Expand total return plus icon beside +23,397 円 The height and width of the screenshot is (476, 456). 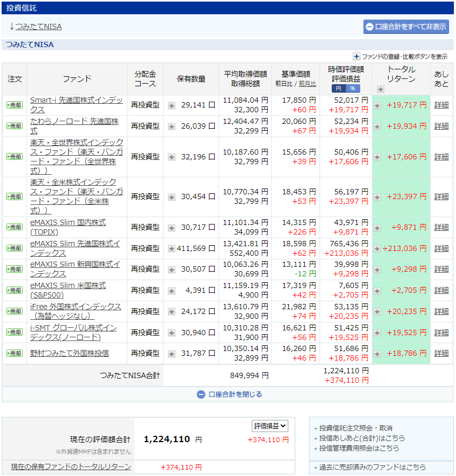click(x=377, y=197)
